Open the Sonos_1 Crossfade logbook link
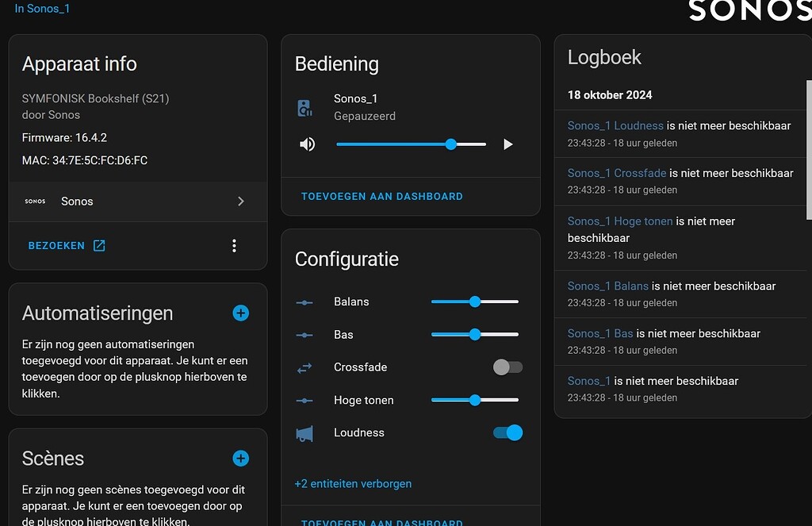Viewport: 812px width, 526px height. [x=616, y=173]
